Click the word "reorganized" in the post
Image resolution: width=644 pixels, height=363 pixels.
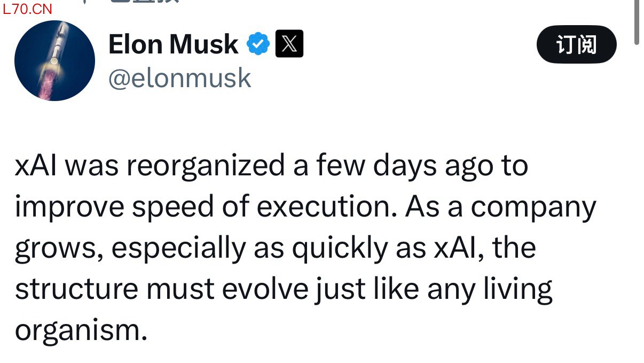click(206, 166)
